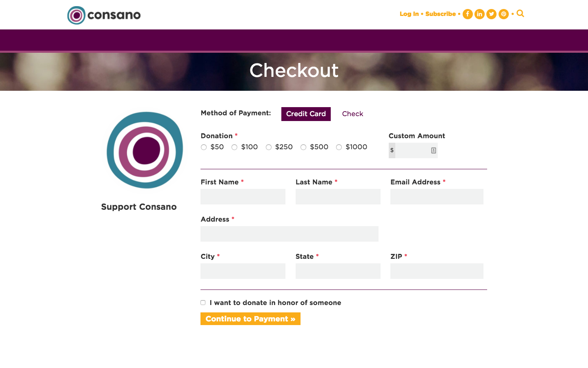
Task: Click into the First Name field
Action: (243, 197)
